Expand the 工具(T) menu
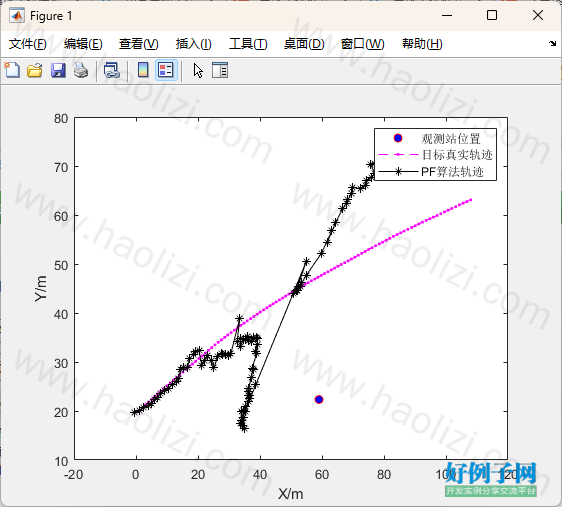The width and height of the screenshot is (562, 507). click(x=248, y=44)
